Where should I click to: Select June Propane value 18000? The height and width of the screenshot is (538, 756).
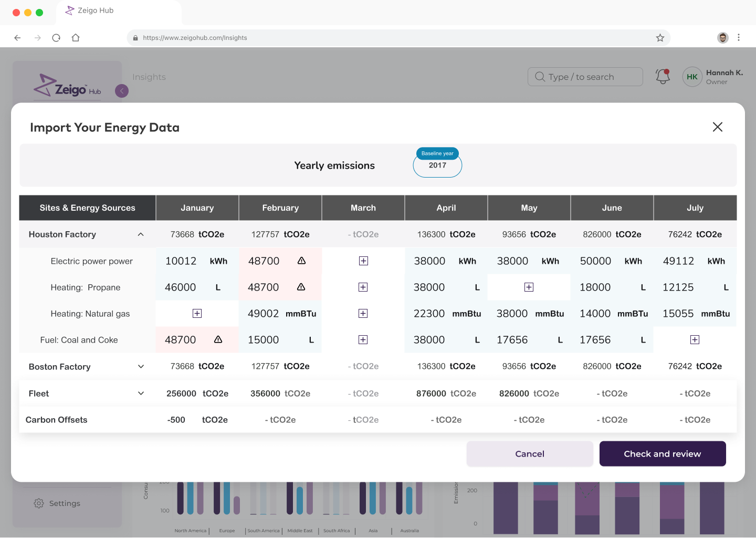click(x=595, y=287)
